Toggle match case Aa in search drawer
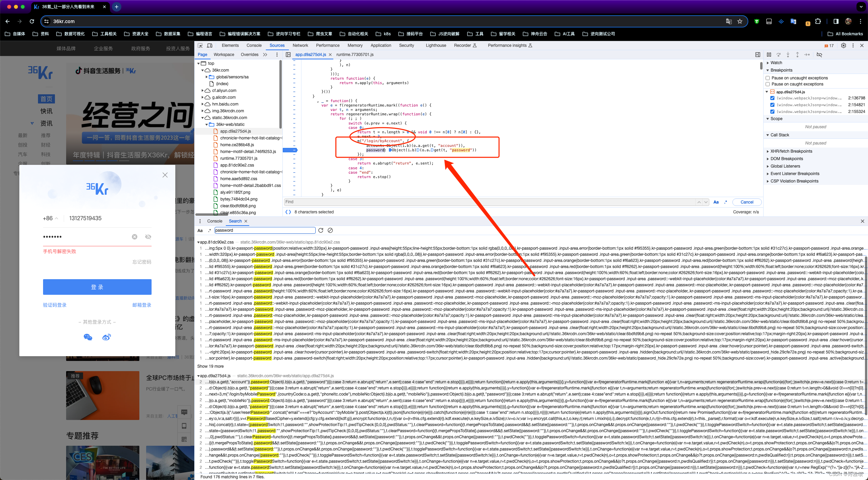This screenshot has height=480, width=868. click(200, 230)
